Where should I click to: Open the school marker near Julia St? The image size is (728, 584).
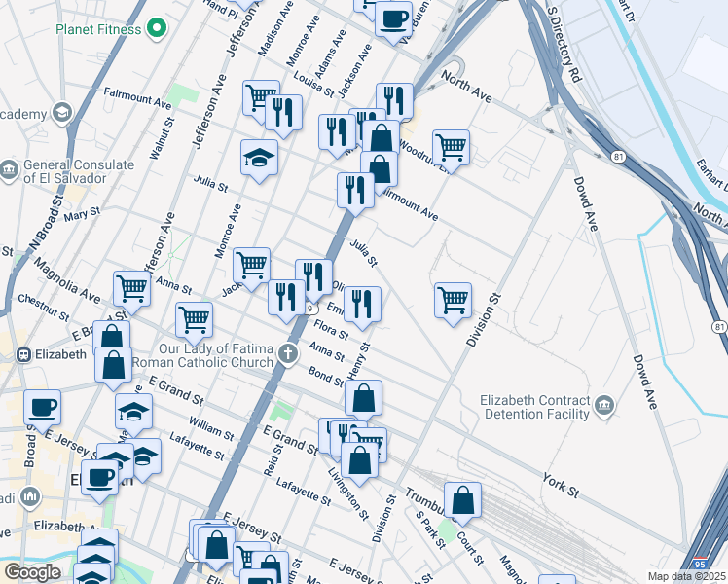(260, 160)
